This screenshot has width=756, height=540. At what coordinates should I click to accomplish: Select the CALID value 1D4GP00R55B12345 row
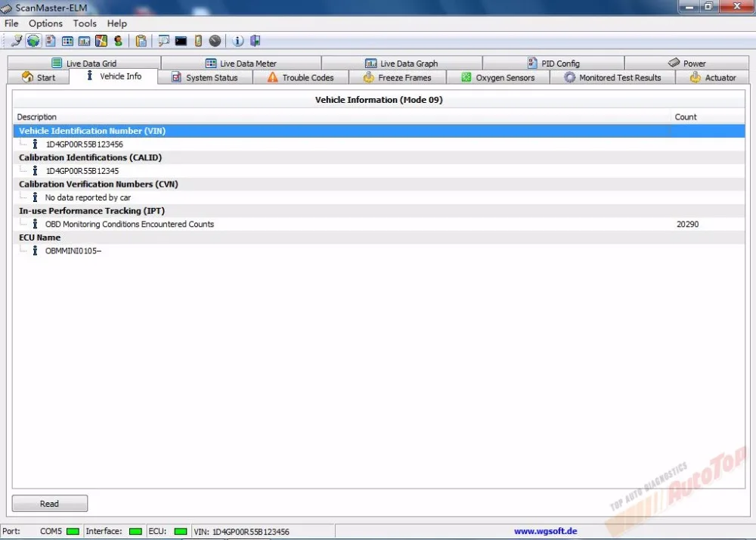tap(379, 171)
